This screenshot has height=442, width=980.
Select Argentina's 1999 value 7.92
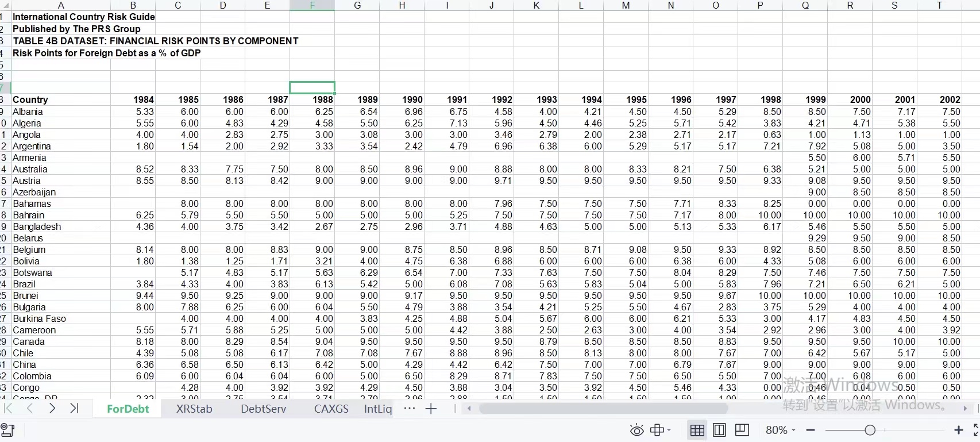pos(805,146)
